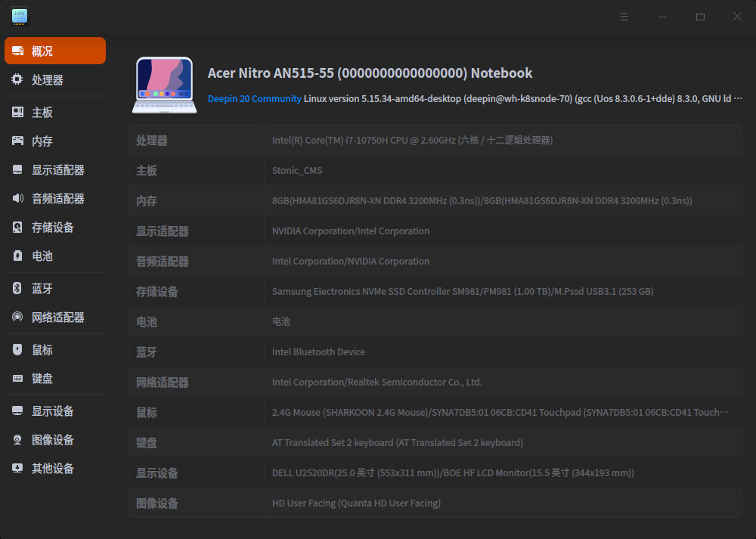The image size is (756, 539).
Task: Select the 显示适配器 display adapter icon
Action: click(x=18, y=169)
